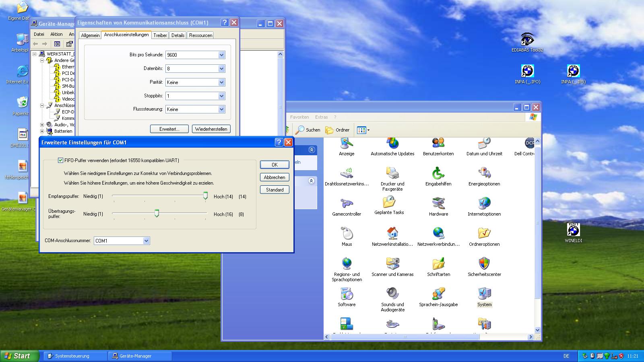
Task: Click the Übertragungspuffer slider handle
Action: pos(157,213)
